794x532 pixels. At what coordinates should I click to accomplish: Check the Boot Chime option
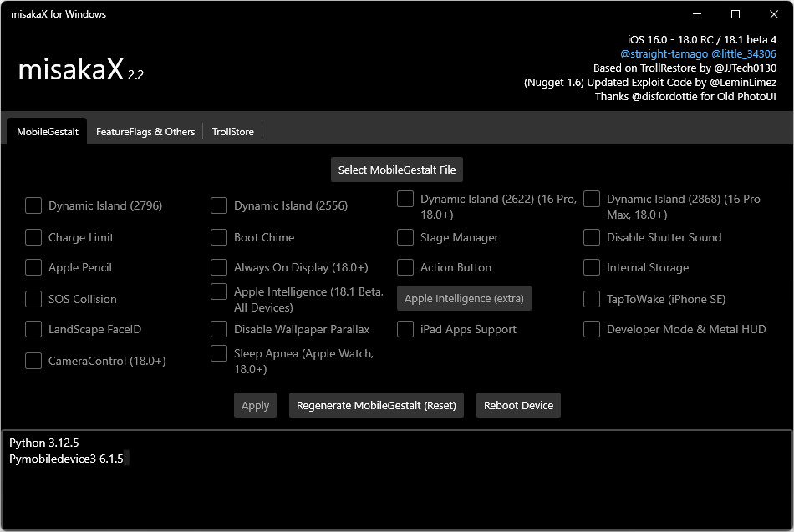click(x=219, y=237)
